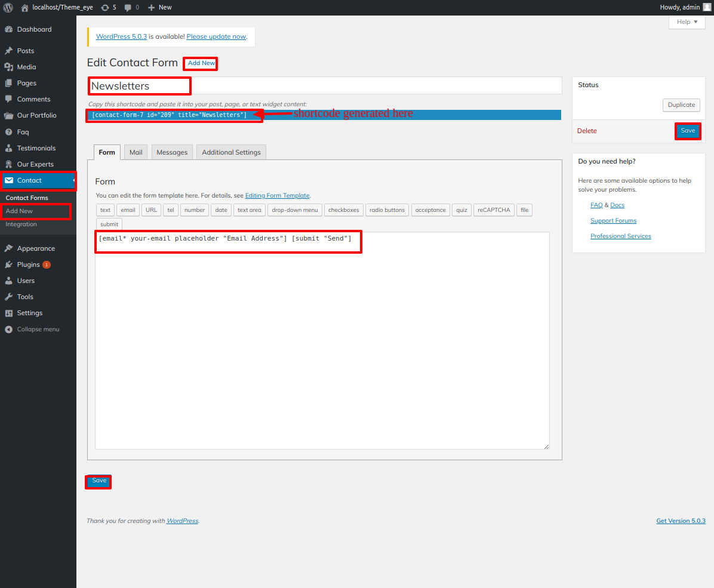Click the plus icon next to New
The width and height of the screenshot is (714, 588).
152,7
